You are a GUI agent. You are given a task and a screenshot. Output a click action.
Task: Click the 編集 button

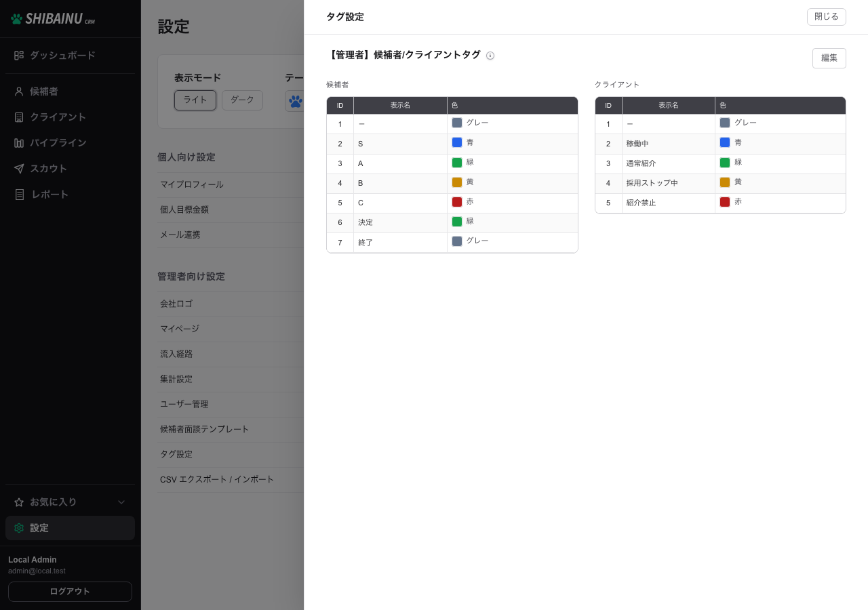click(x=829, y=58)
